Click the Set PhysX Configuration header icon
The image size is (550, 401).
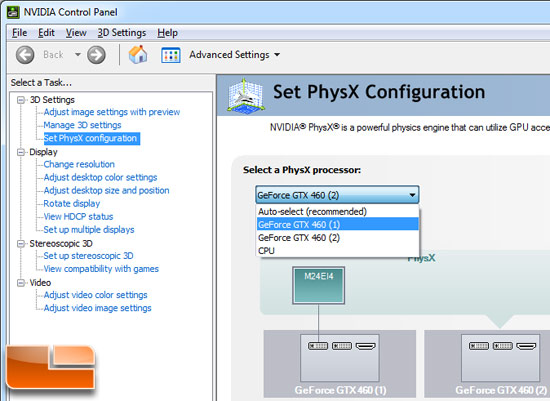245,96
